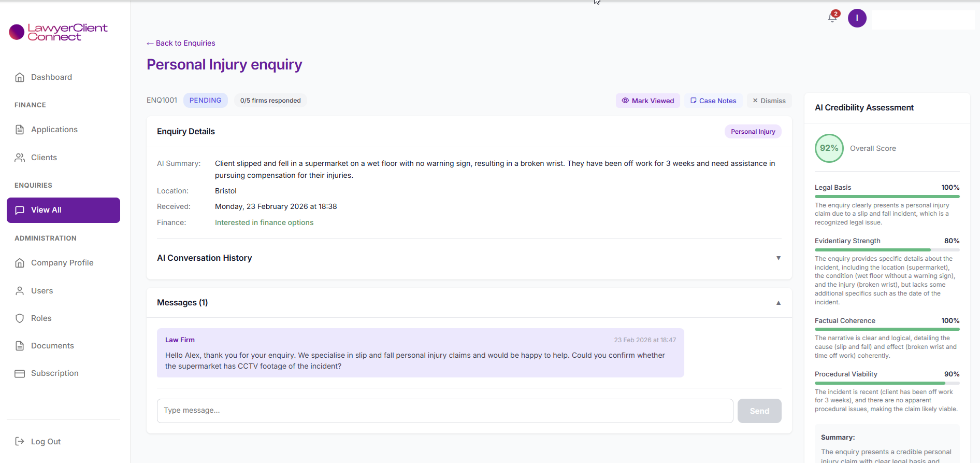The width and height of the screenshot is (980, 463).
Task: Click the Users person icon
Action: [x=20, y=291]
